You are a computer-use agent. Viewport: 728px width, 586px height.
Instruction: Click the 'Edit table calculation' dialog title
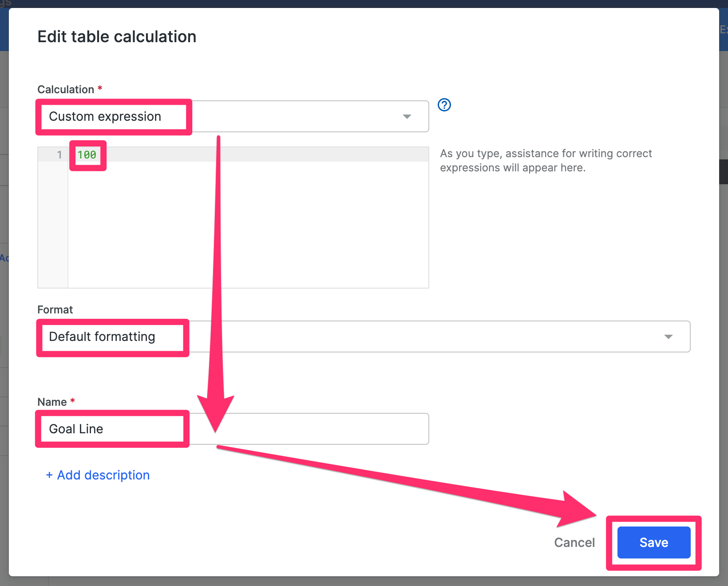coord(117,36)
